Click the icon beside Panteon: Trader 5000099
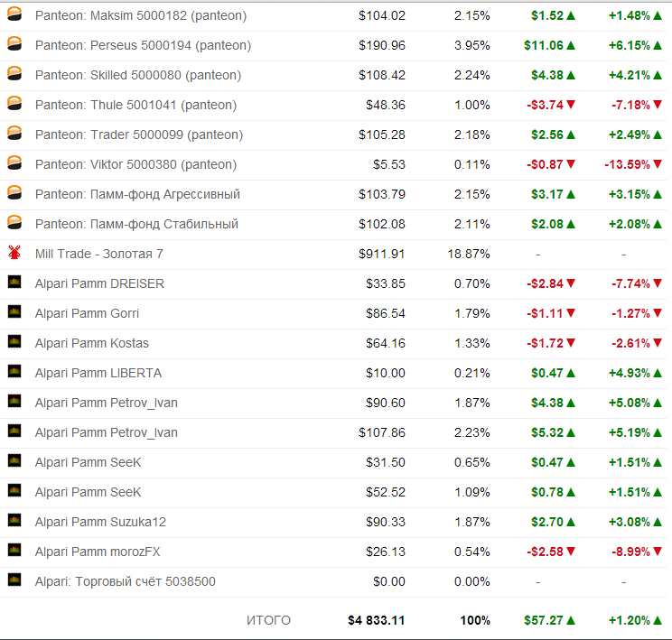The image size is (672, 640). pyautogui.click(x=14, y=134)
